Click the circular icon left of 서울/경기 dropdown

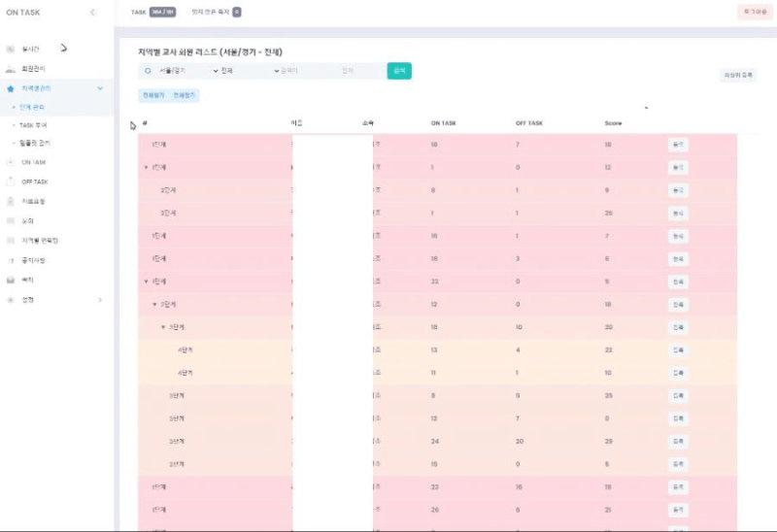pyautogui.click(x=148, y=71)
